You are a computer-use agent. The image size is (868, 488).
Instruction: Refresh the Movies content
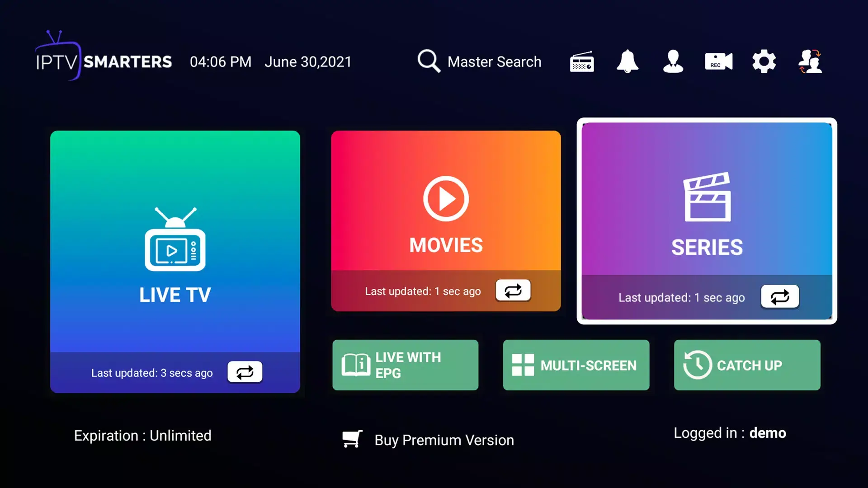pos(513,291)
